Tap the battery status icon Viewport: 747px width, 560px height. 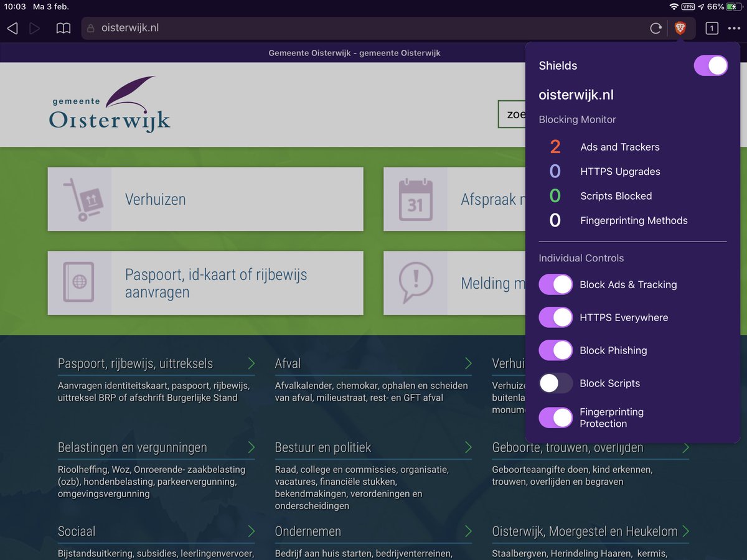pos(734,7)
